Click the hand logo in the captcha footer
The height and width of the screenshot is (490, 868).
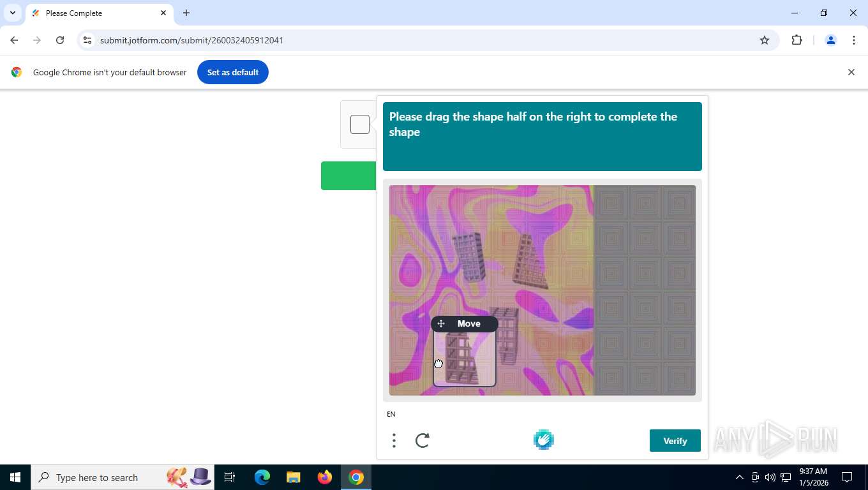coord(544,440)
